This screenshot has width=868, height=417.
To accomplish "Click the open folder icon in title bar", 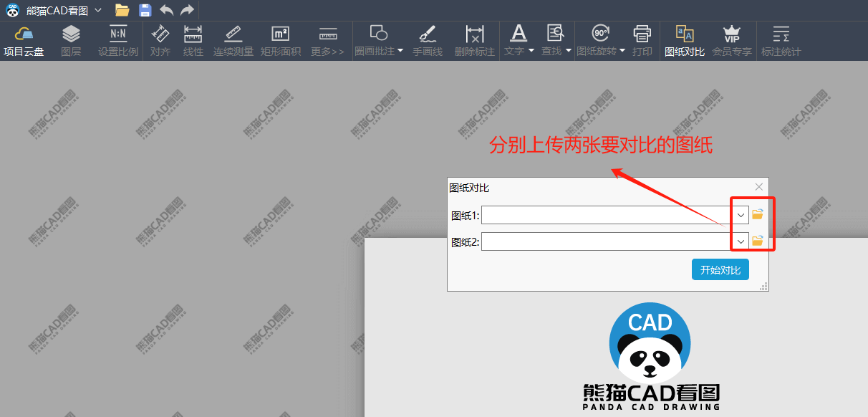I will (122, 10).
